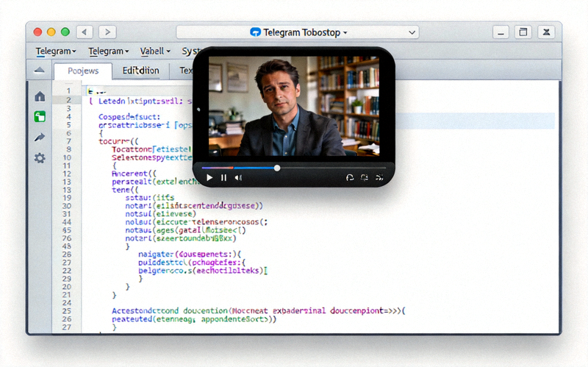Open the settings gear in sidebar
The image size is (588, 367).
[40, 158]
